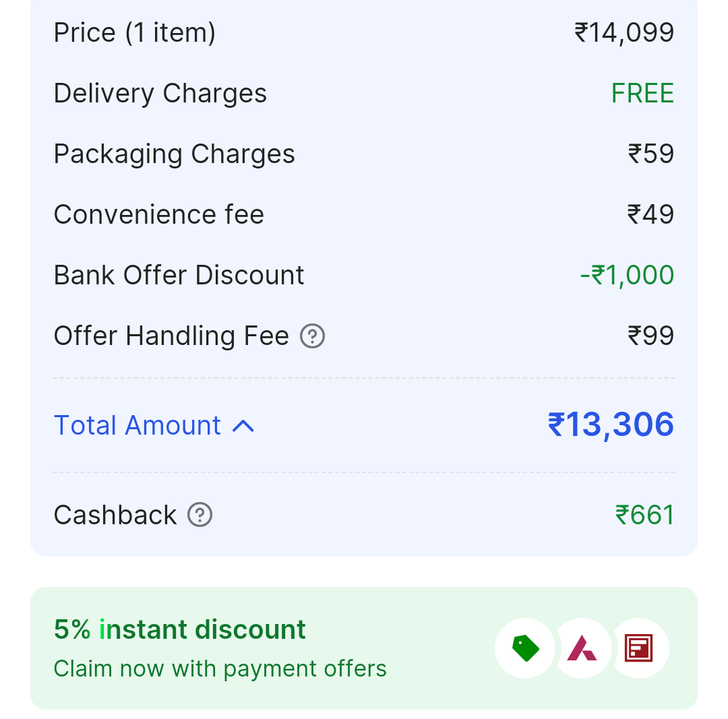Tap the ₹13,306 total value
The width and height of the screenshot is (728, 719).
click(611, 425)
